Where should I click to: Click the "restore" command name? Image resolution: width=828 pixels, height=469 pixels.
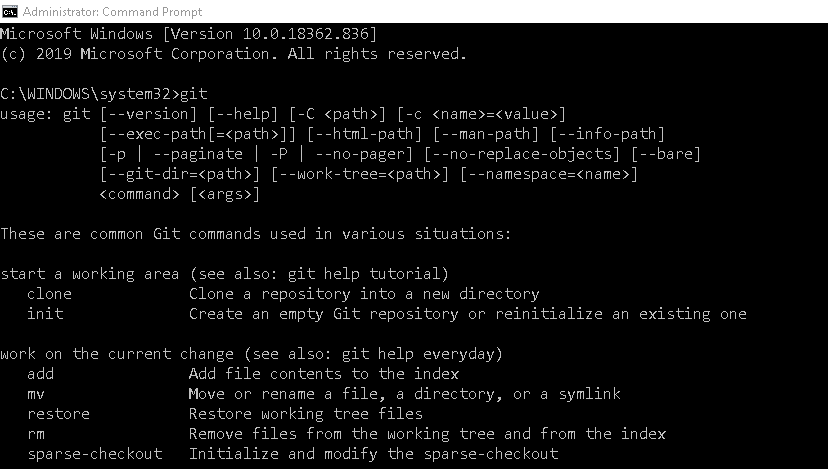(x=58, y=414)
